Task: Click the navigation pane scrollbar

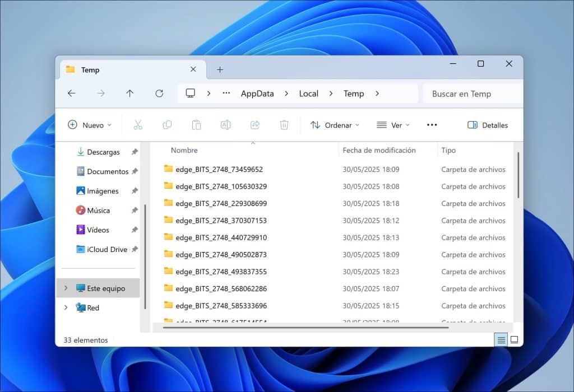Action: point(145,256)
